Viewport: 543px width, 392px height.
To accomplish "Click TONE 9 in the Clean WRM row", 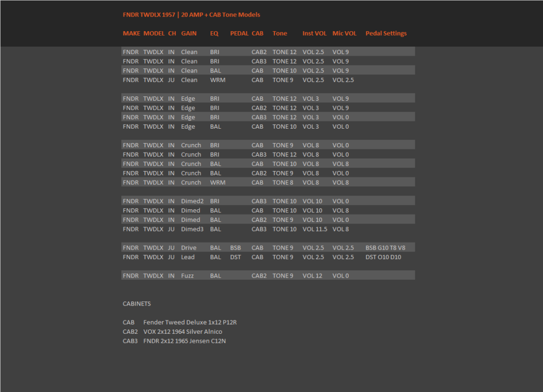I will click(x=283, y=80).
